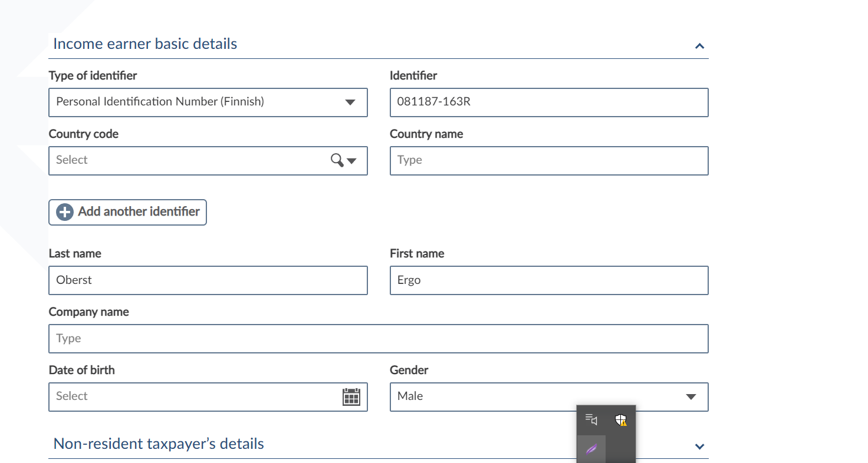This screenshot has width=868, height=463.
Task: Click the speaker with lines tray icon
Action: coord(591,419)
